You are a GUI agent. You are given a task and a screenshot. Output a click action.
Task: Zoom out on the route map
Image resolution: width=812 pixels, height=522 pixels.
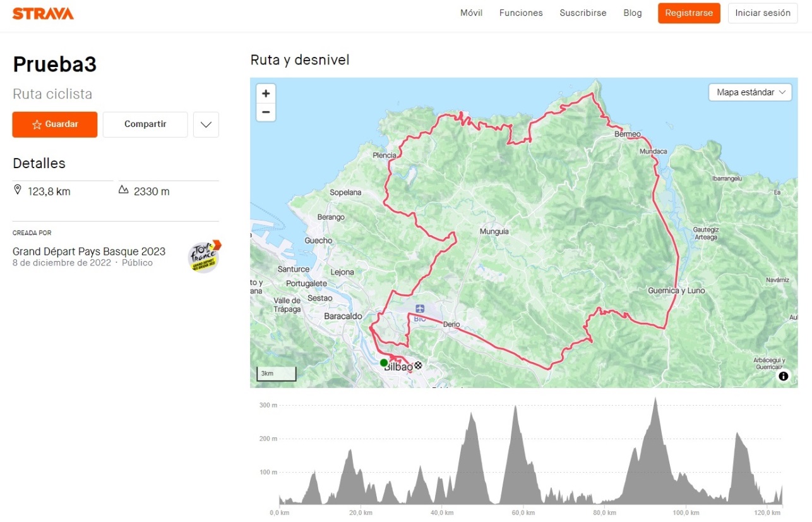pos(266,112)
